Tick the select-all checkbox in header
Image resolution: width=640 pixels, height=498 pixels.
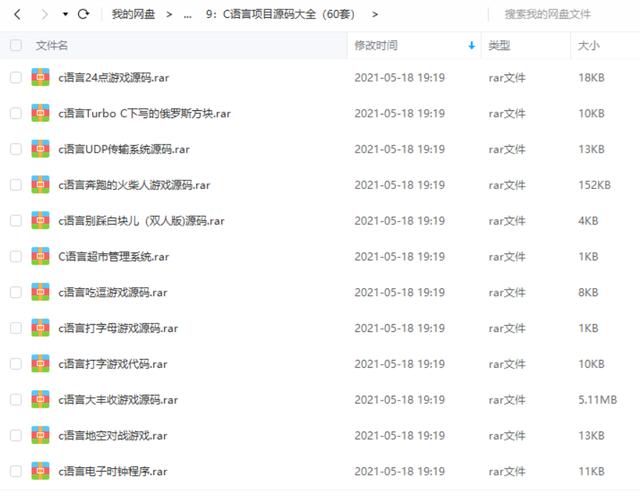coord(16,45)
